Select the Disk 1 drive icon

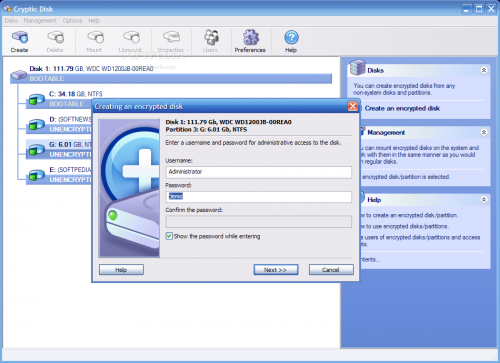pyautogui.click(x=19, y=75)
